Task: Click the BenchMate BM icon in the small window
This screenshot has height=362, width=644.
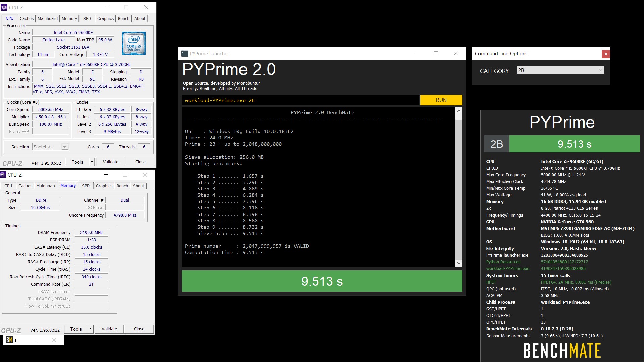Action: coord(10,340)
